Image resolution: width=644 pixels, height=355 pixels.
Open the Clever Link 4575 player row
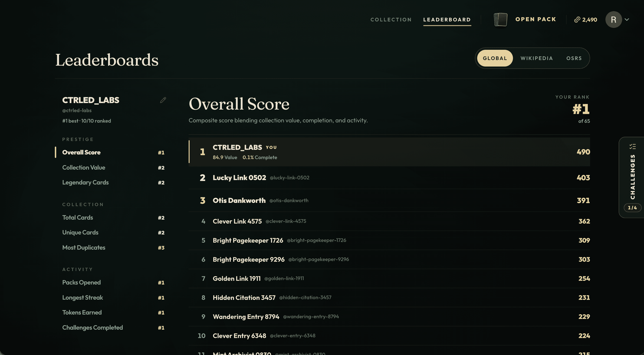coord(389,221)
